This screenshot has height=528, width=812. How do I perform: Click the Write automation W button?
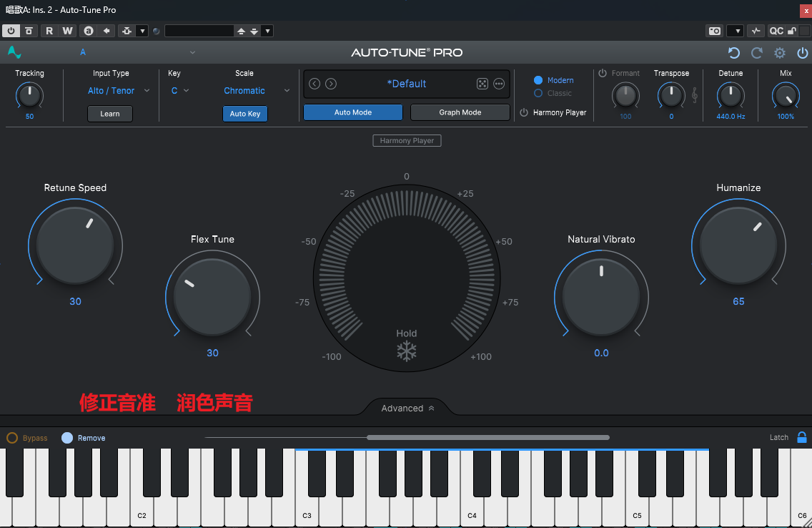pos(67,31)
